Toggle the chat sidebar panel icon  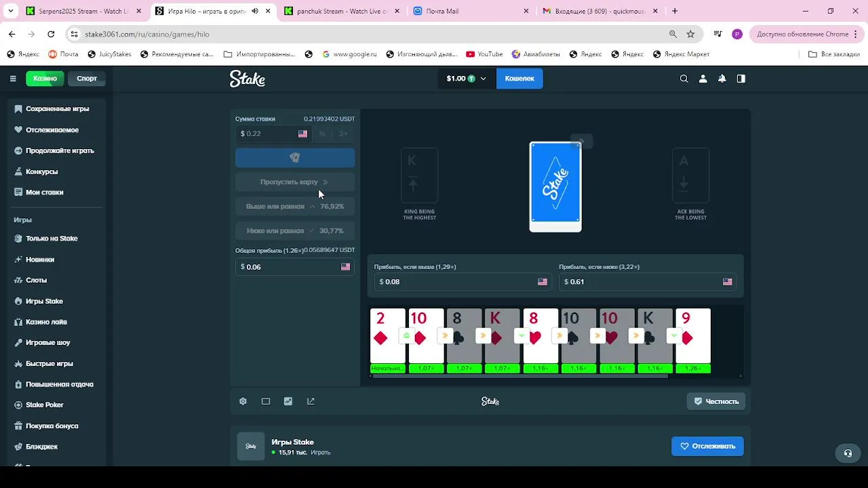pyautogui.click(x=741, y=79)
